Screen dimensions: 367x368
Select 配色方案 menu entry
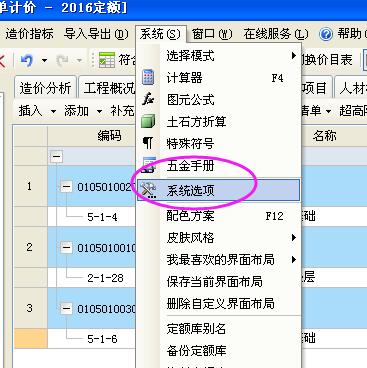[219, 216]
